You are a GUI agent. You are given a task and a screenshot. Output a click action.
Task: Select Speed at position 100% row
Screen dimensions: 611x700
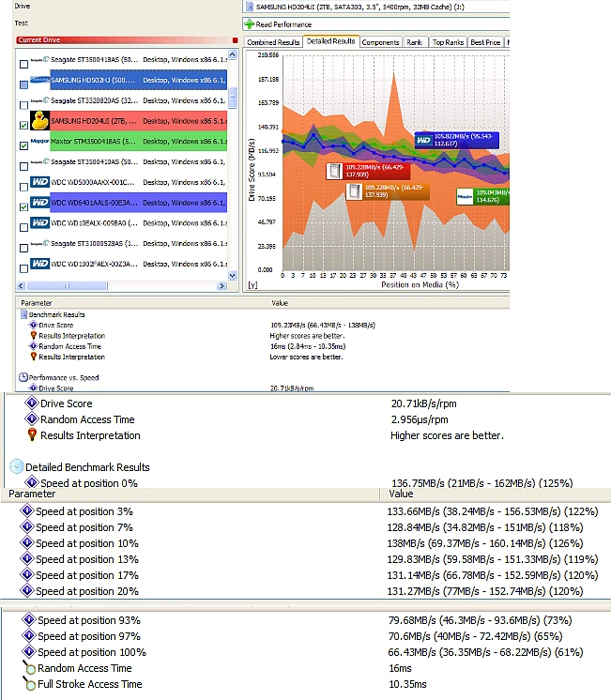pos(306,652)
